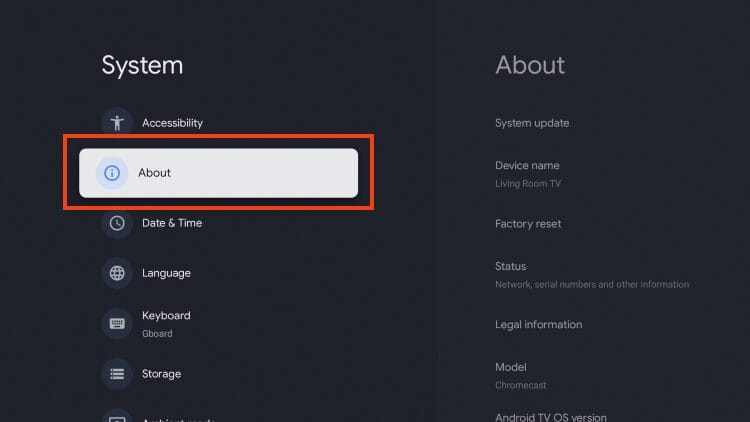This screenshot has width=750, height=422.
Task: Select the highlighted About text label
Action: 155,173
